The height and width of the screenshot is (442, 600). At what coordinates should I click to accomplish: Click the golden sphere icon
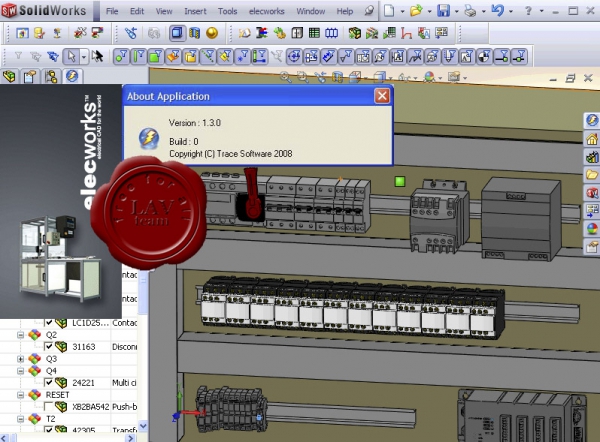click(x=212, y=33)
